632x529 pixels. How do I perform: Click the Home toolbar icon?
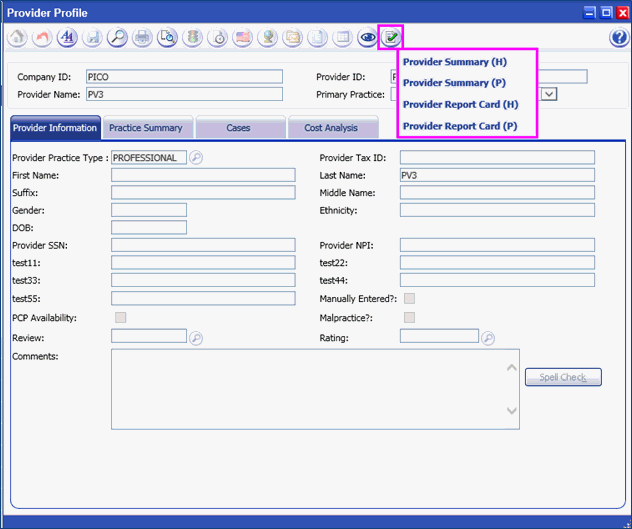(18, 38)
